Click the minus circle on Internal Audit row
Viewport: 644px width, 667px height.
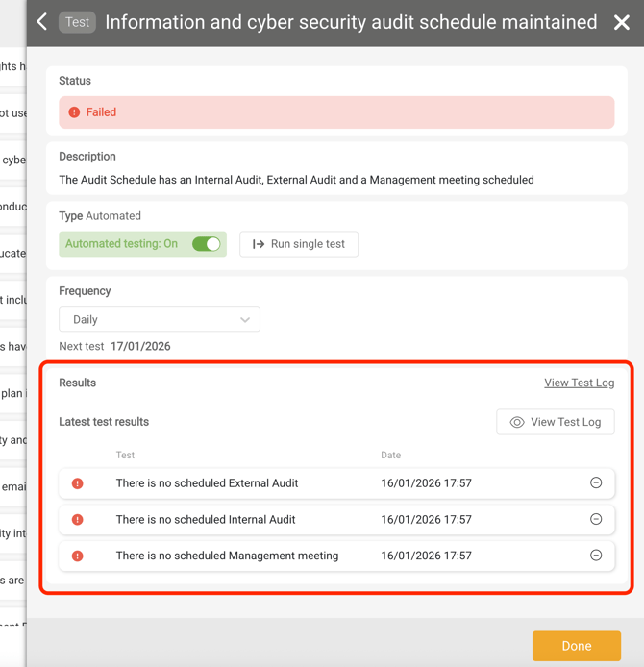[x=596, y=519]
